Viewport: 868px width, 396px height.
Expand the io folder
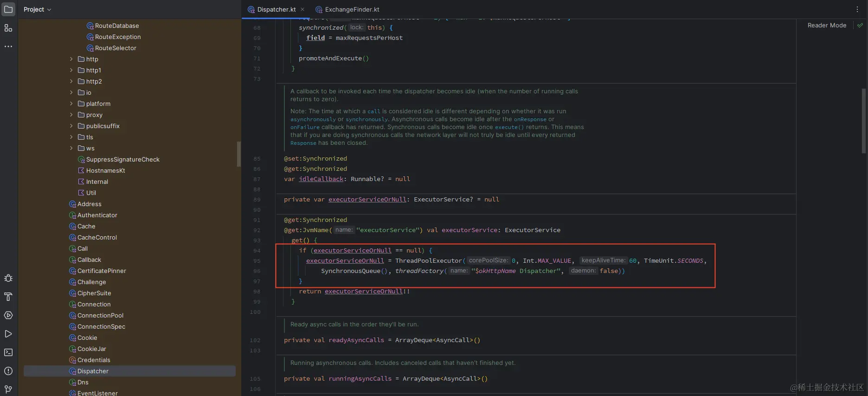pos(71,92)
